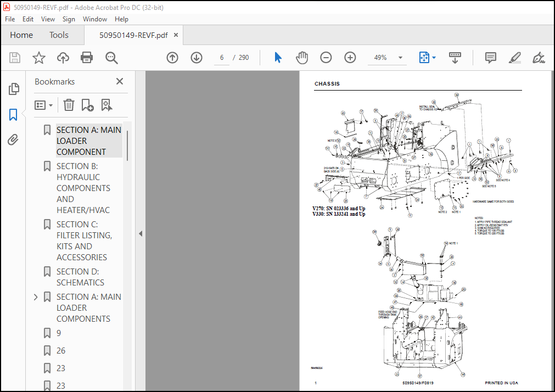Image resolution: width=555 pixels, height=392 pixels.
Task: Toggle the Bookmarks navigation pane button
Action: [13, 114]
